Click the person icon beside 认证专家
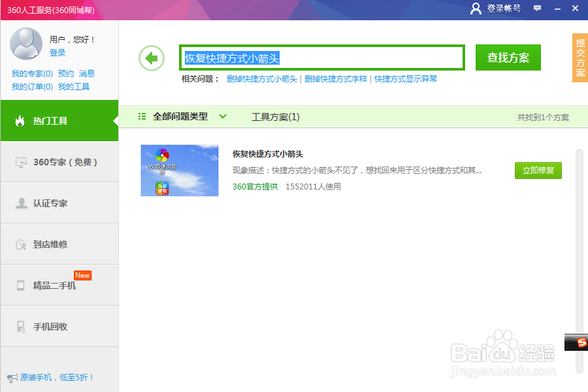 click(x=22, y=203)
